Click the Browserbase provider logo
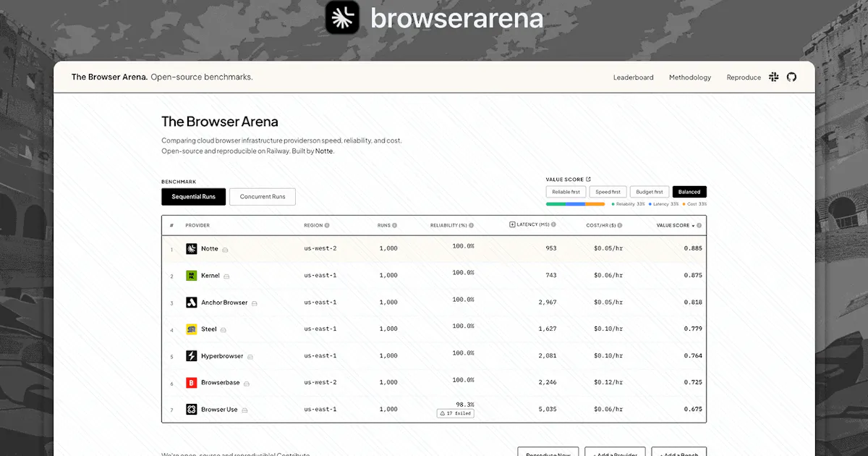868x456 pixels. click(192, 383)
